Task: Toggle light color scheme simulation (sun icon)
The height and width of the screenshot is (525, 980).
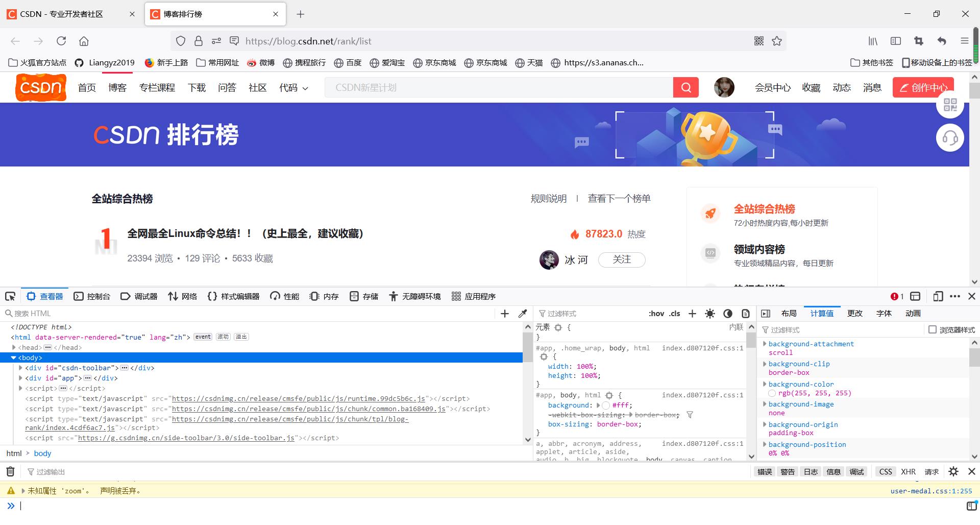Action: (x=710, y=314)
